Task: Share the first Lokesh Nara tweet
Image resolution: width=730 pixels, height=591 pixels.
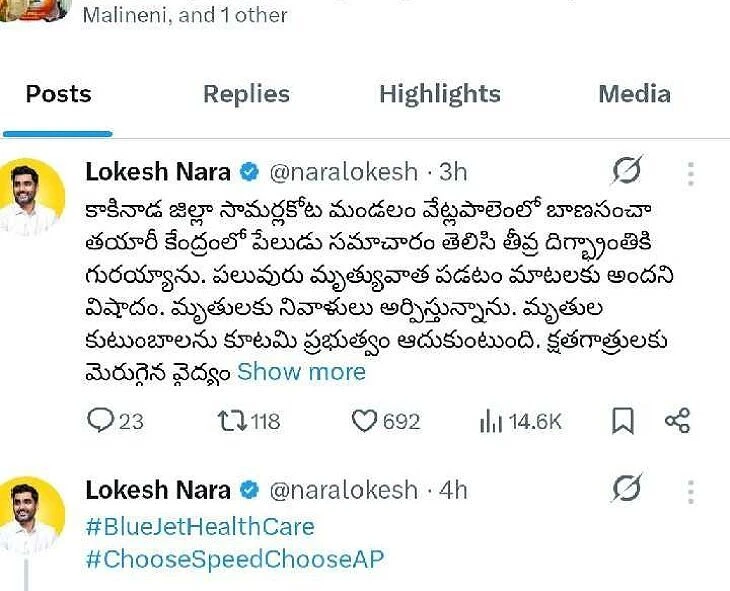Action: point(678,421)
